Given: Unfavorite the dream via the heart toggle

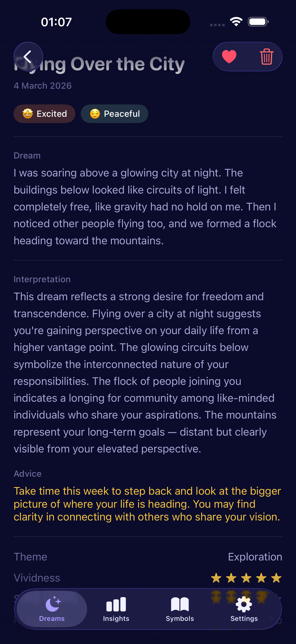Looking at the screenshot, I should [229, 57].
